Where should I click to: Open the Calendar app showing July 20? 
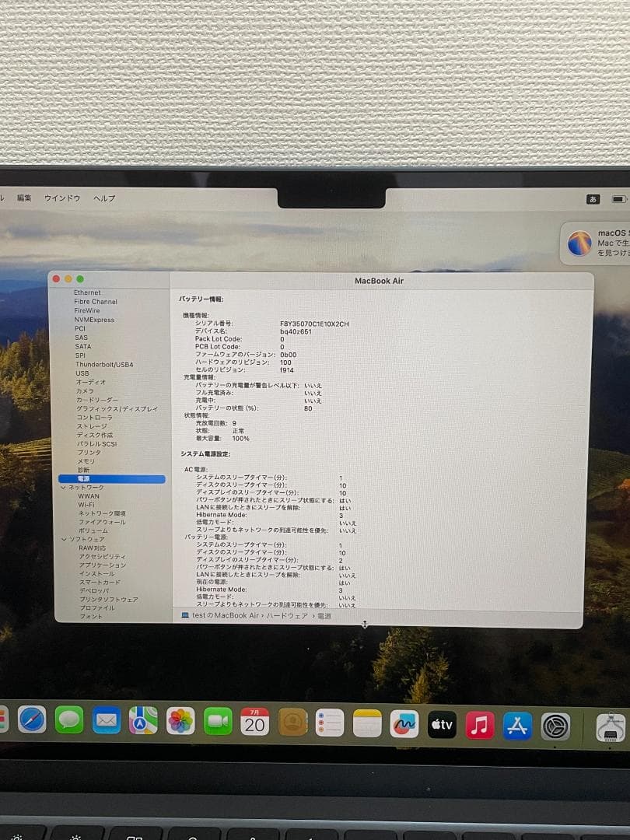pos(254,722)
